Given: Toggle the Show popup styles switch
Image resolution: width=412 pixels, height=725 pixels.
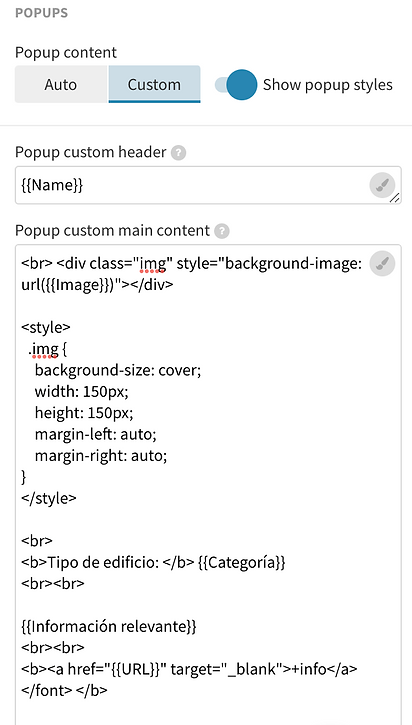Looking at the screenshot, I should [236, 85].
